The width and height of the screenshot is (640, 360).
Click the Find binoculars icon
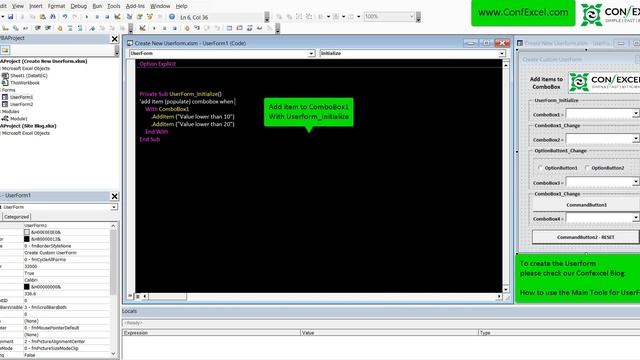click(53, 17)
